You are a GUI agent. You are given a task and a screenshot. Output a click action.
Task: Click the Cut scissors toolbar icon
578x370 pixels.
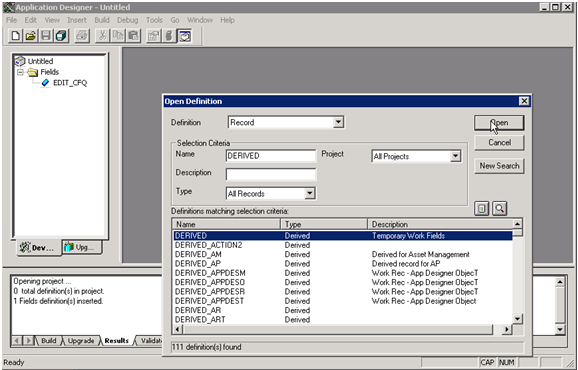click(103, 36)
